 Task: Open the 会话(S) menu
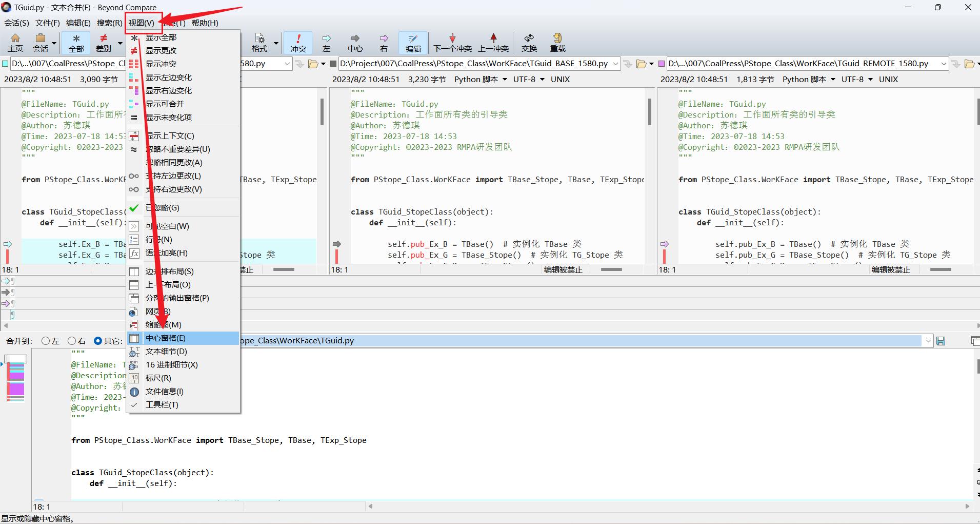point(16,23)
